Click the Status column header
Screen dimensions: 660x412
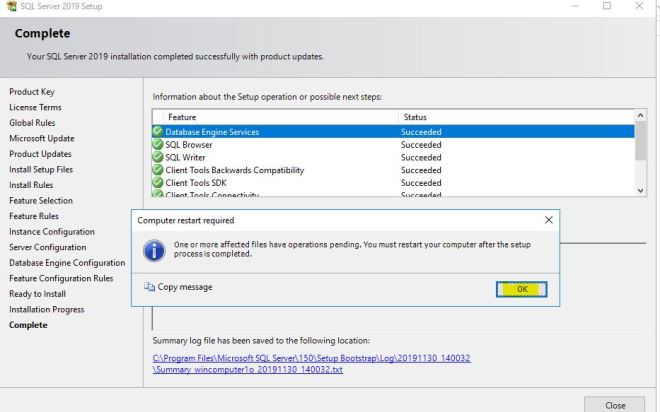[x=414, y=117]
